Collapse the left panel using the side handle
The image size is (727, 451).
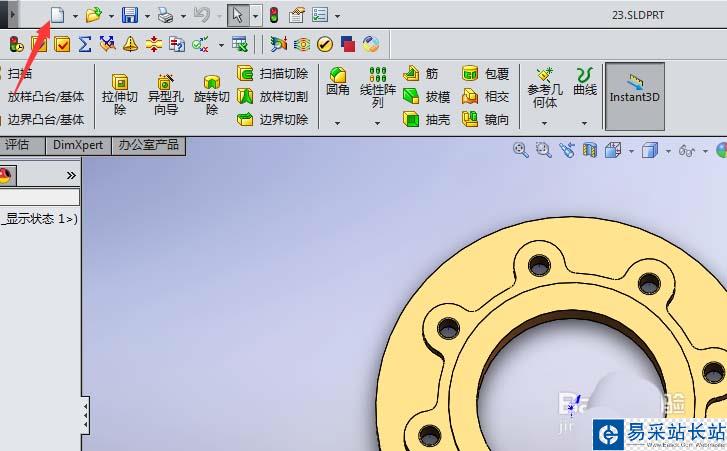coord(85,415)
